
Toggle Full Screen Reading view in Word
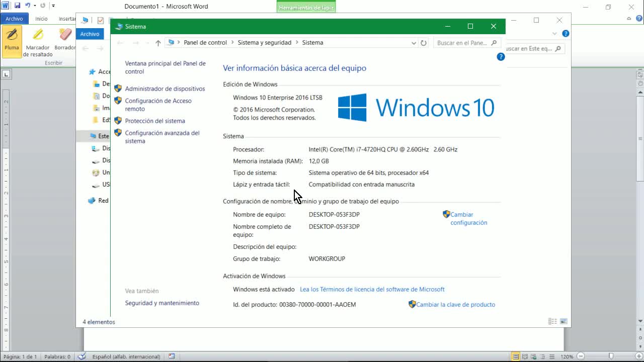[x=526, y=356]
